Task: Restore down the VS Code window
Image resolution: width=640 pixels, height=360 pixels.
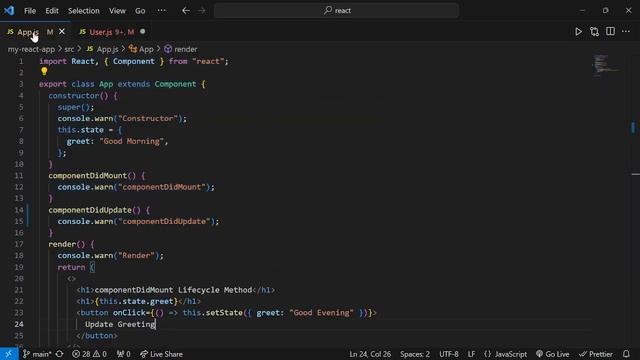Action: [606, 11]
